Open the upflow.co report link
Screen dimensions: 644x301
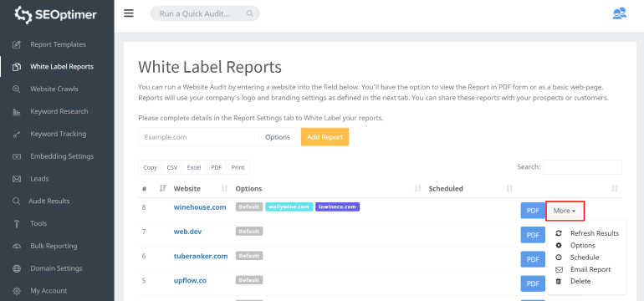coord(190,280)
